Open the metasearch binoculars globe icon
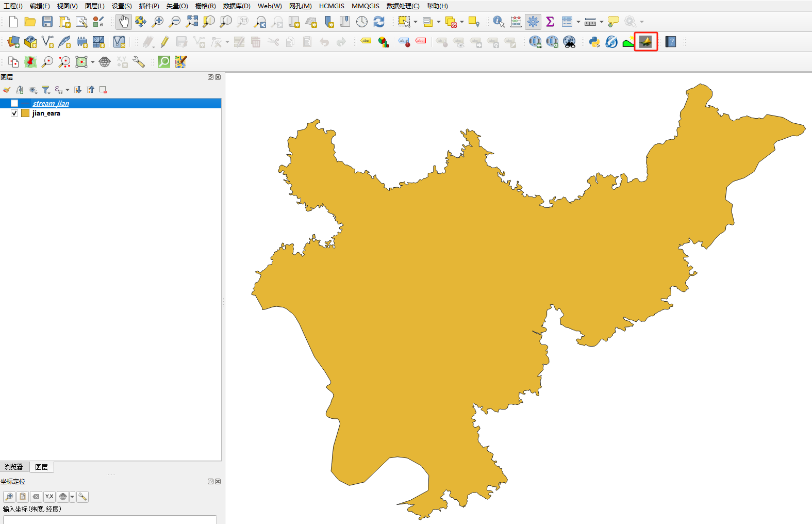 pos(569,42)
